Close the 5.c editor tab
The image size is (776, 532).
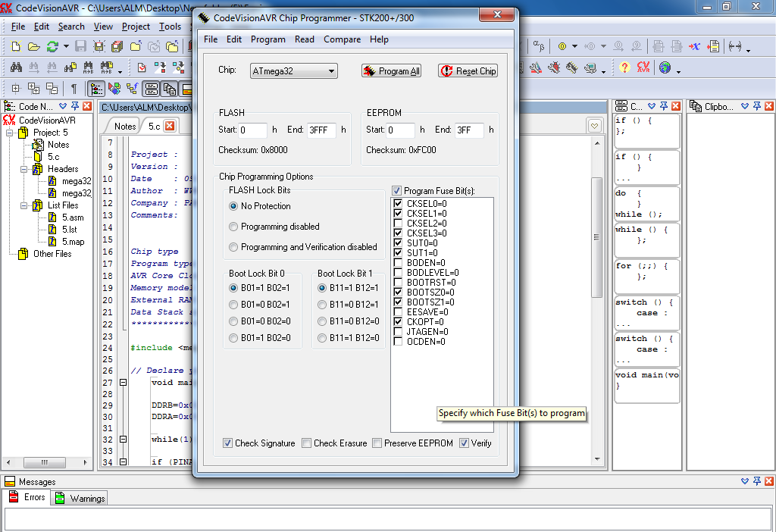[170, 126]
